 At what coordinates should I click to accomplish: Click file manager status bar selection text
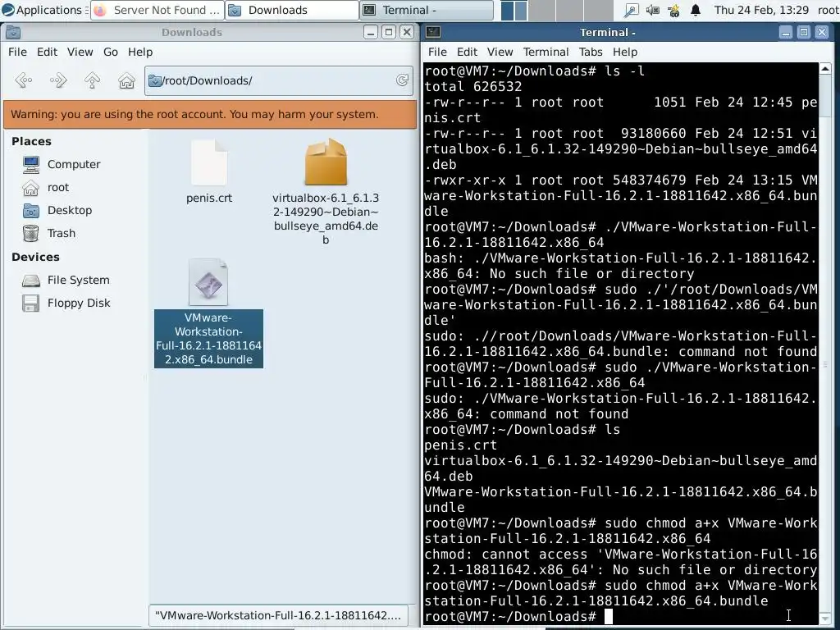click(278, 615)
